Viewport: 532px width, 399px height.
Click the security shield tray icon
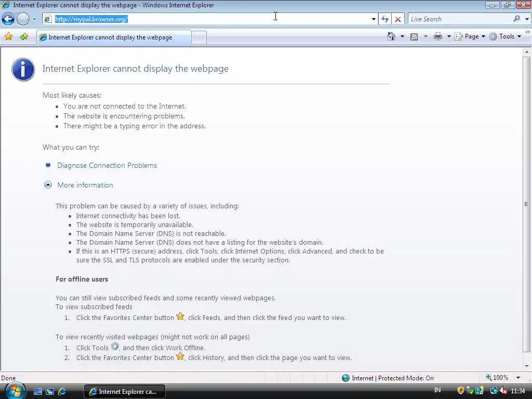[460, 391]
